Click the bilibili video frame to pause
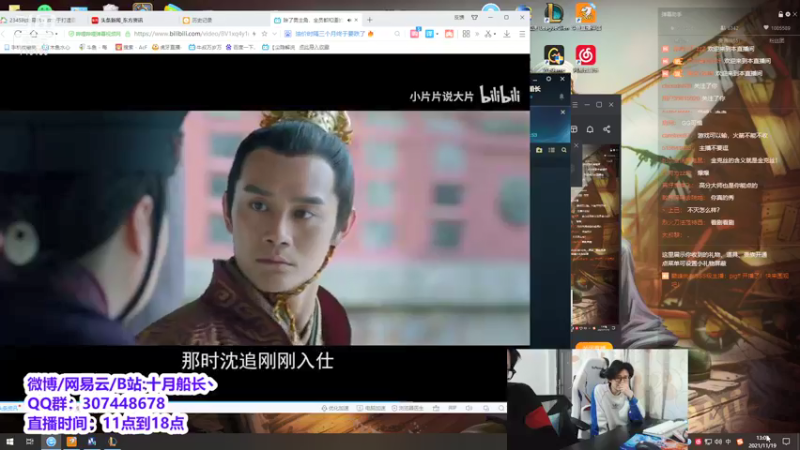Viewport: 800px width, 450px height. click(265, 228)
